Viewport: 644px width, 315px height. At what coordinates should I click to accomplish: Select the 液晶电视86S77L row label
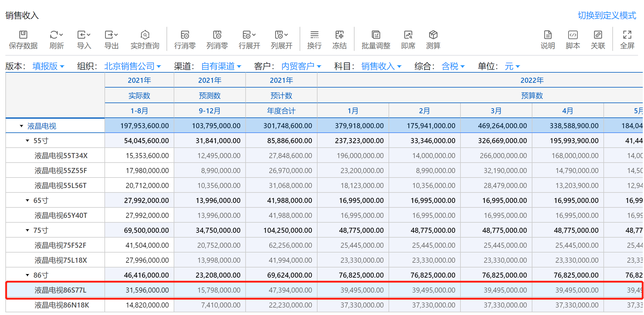tap(60, 290)
